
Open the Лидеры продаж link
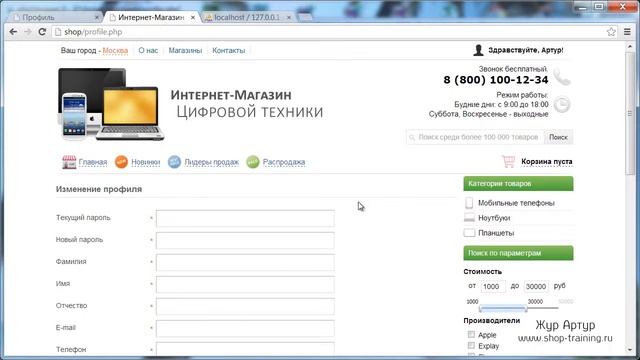pyautogui.click(x=211, y=162)
